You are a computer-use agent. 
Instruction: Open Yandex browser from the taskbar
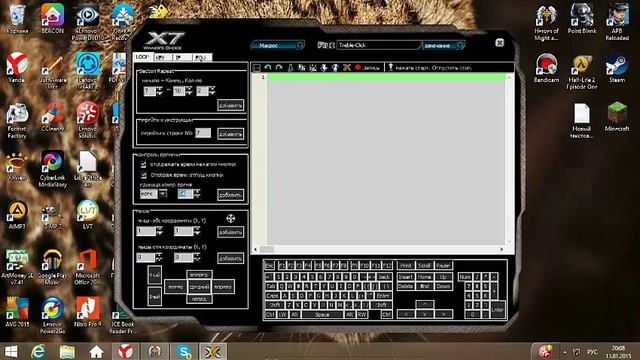[125, 351]
